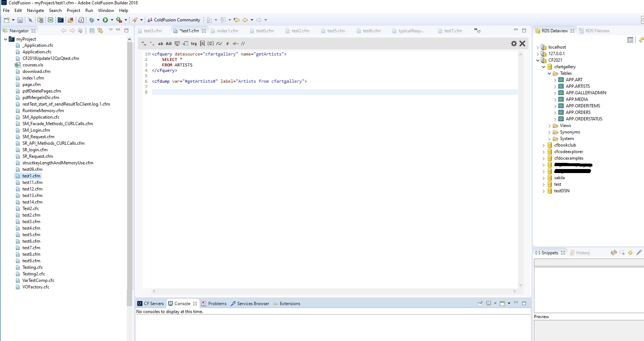Open the File menu
The height and width of the screenshot is (341, 644).
(6, 11)
